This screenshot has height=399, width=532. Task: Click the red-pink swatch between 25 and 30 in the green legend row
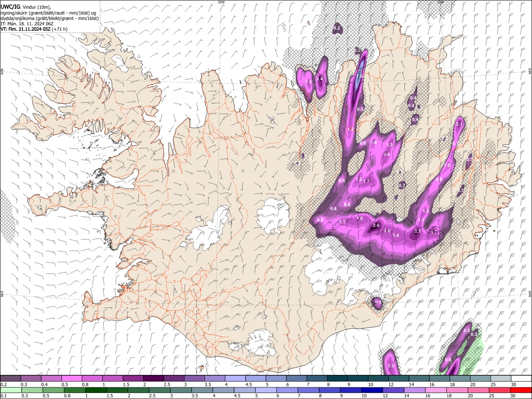click(500, 390)
